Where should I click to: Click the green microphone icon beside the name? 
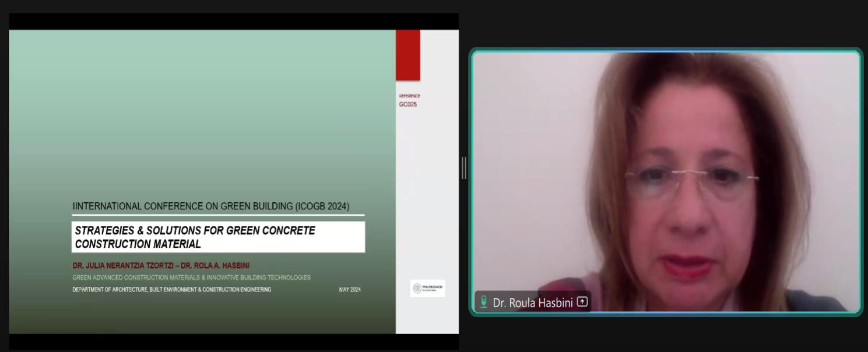[x=483, y=302]
